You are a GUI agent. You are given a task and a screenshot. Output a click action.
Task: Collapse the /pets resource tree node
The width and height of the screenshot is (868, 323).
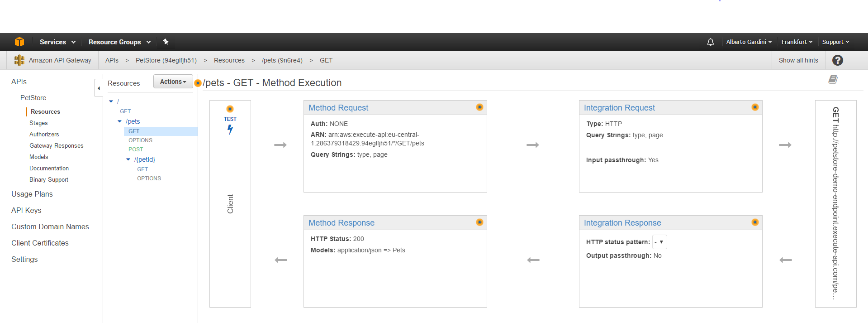[120, 121]
